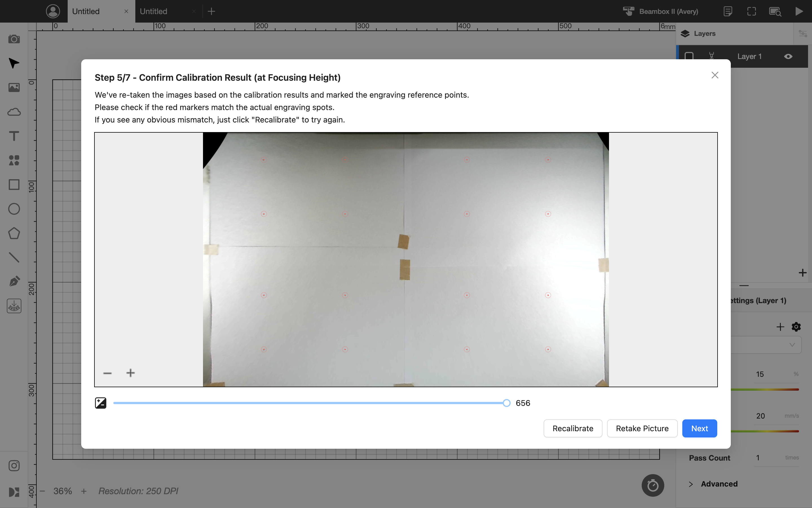812x508 pixels.
Task: Click the frame preview icon in top bar
Action: (752, 11)
